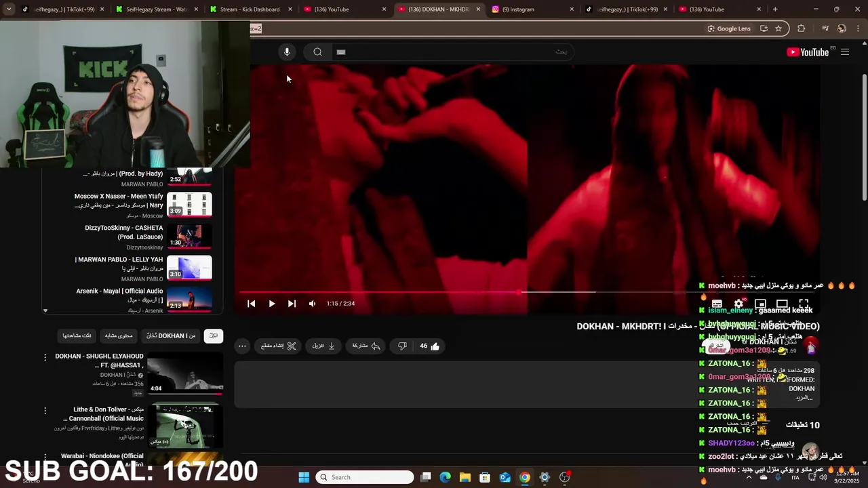Open Lithe & Don Toliver Cannonball thumbnail
Image resolution: width=868 pixels, height=488 pixels.
[x=185, y=426]
